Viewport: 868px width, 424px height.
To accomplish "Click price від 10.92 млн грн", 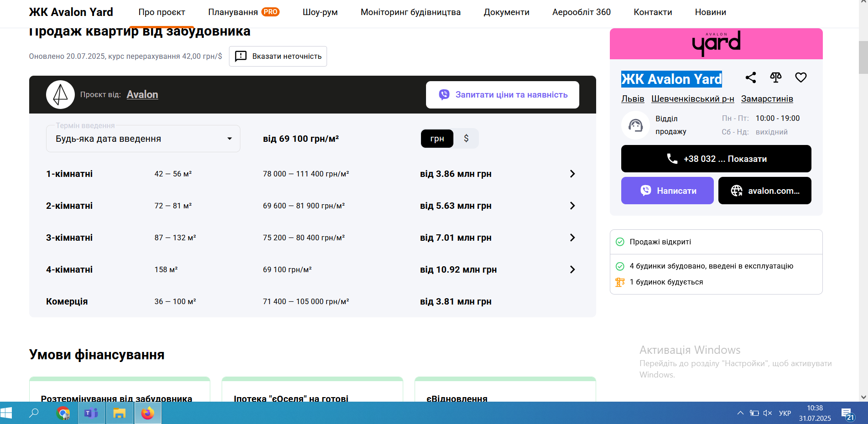I will pyautogui.click(x=458, y=269).
